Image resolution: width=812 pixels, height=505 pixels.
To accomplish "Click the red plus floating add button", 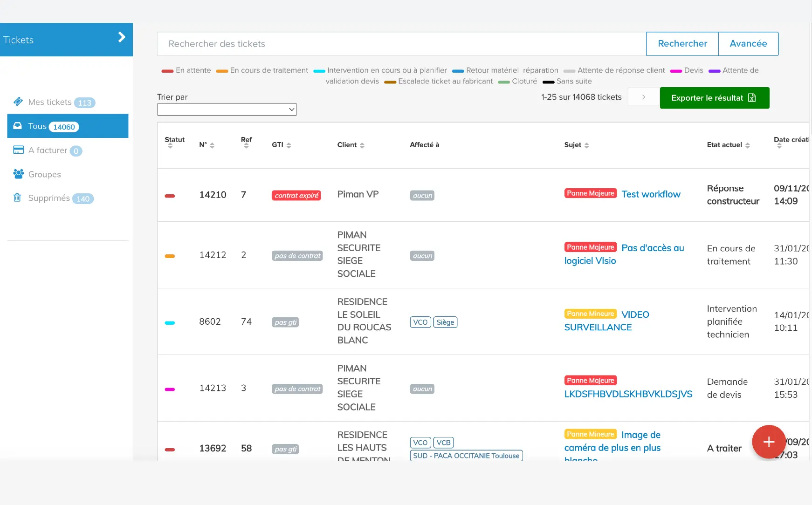I will coord(768,442).
